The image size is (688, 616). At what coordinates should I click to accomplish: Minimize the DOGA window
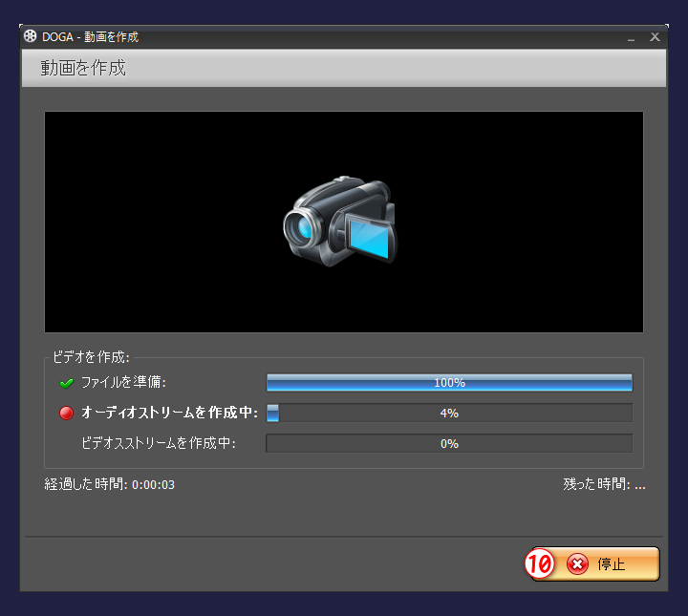coord(631,37)
